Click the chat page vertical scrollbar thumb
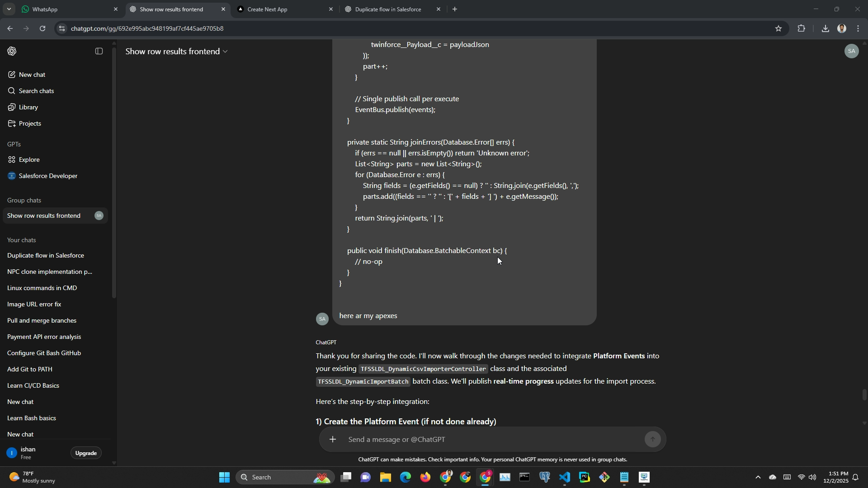868x488 pixels. tap(864, 394)
